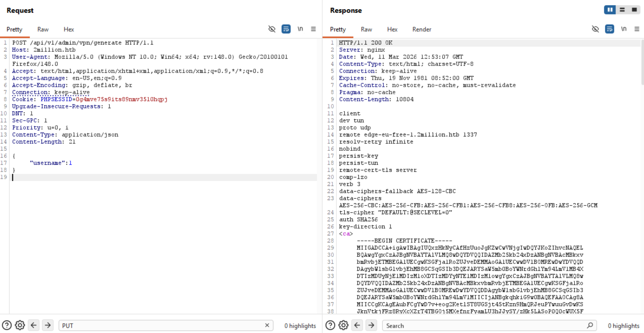This screenshot has height=333, width=644.
Task: Click the 0 highlights label under the Request
Action: (x=300, y=325)
